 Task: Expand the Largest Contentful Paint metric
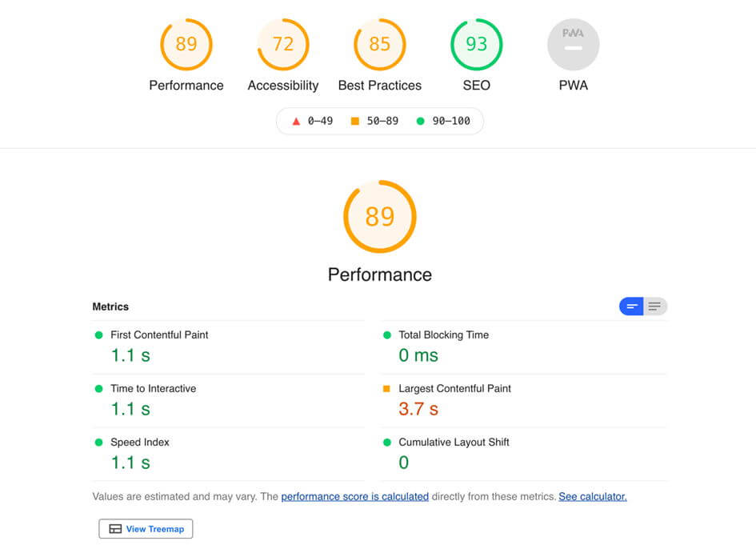click(x=454, y=389)
